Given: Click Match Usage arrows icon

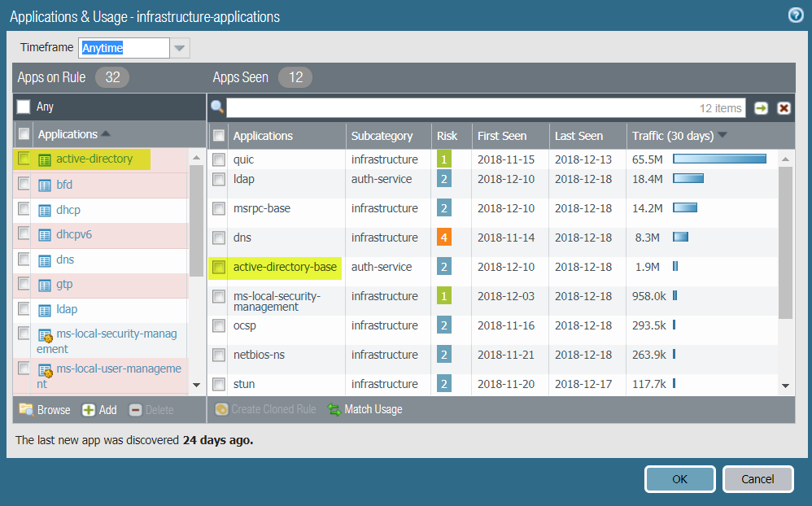Looking at the screenshot, I should [334, 409].
